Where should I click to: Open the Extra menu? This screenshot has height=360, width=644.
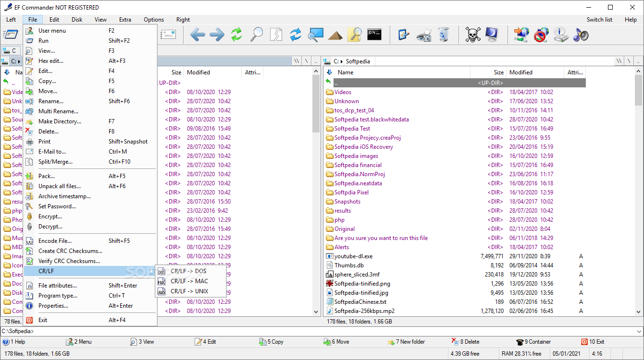125,20
